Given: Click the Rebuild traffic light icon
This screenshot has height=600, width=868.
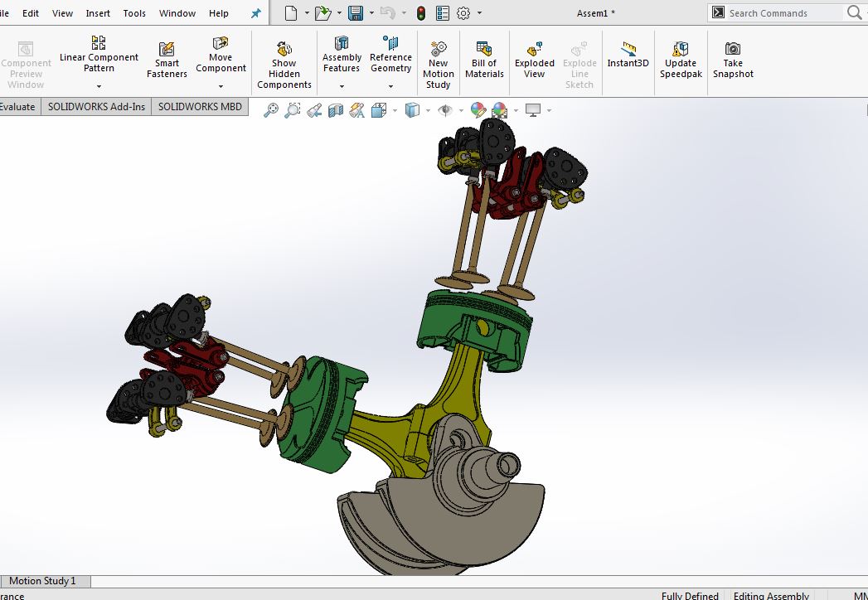Looking at the screenshot, I should 421,13.
